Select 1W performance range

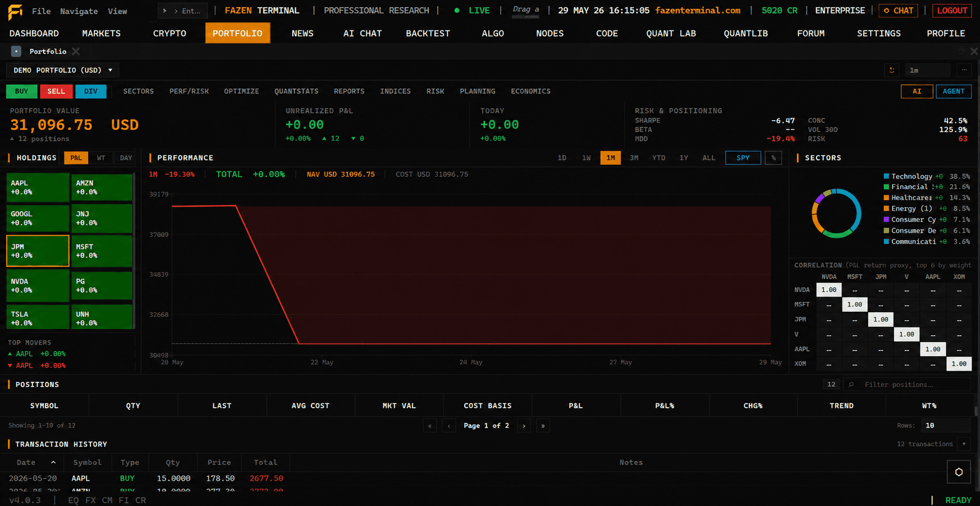(587, 158)
